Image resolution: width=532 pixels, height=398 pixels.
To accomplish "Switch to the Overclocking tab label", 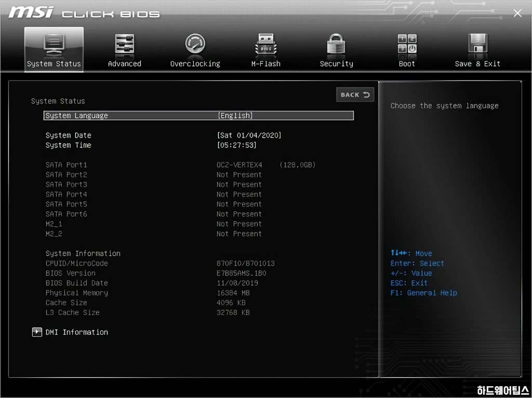I will click(x=195, y=64).
